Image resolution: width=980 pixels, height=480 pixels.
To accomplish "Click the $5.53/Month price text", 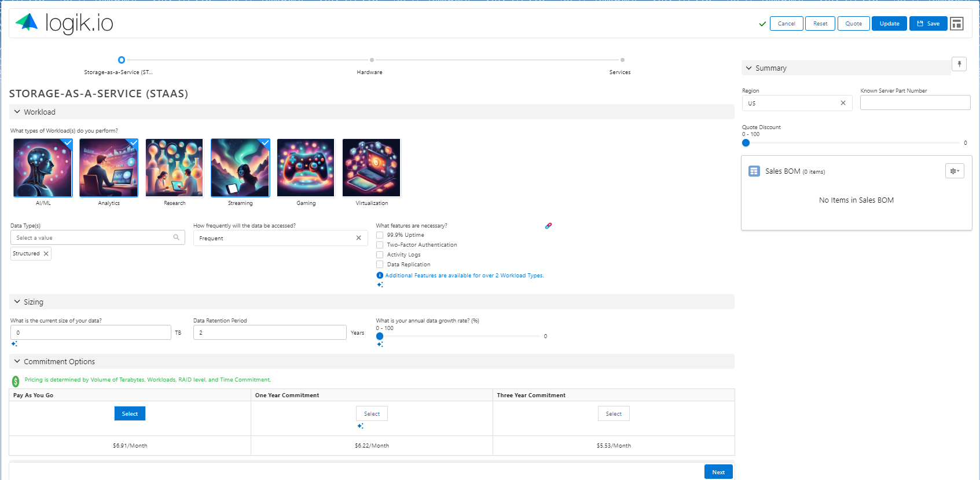I will [x=614, y=446].
